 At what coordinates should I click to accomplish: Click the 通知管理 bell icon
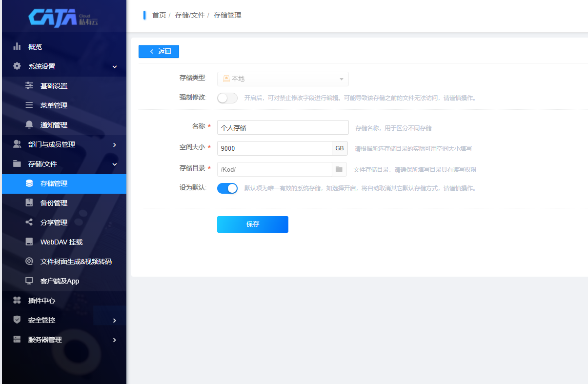(29, 125)
